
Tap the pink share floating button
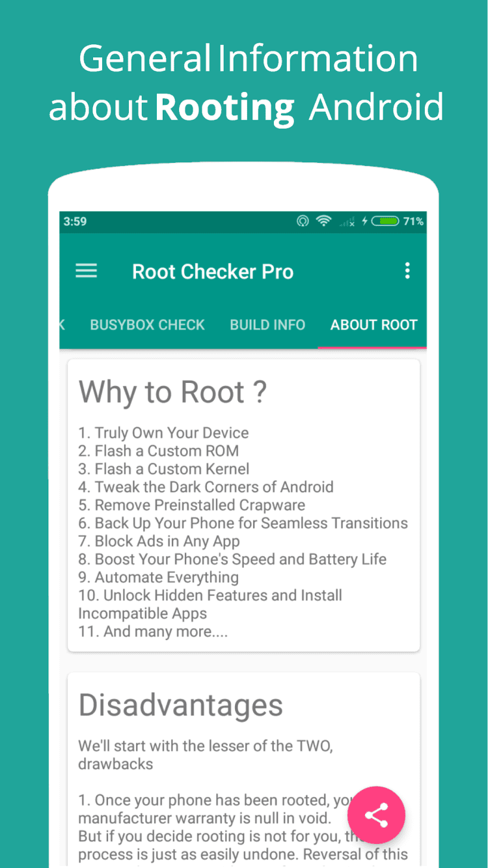pos(376,815)
